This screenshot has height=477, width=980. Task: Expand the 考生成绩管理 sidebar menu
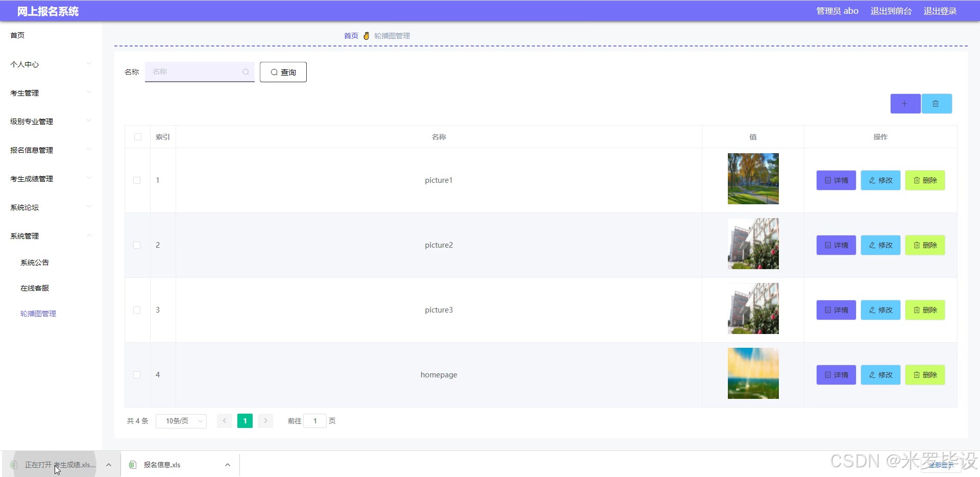[51, 179]
